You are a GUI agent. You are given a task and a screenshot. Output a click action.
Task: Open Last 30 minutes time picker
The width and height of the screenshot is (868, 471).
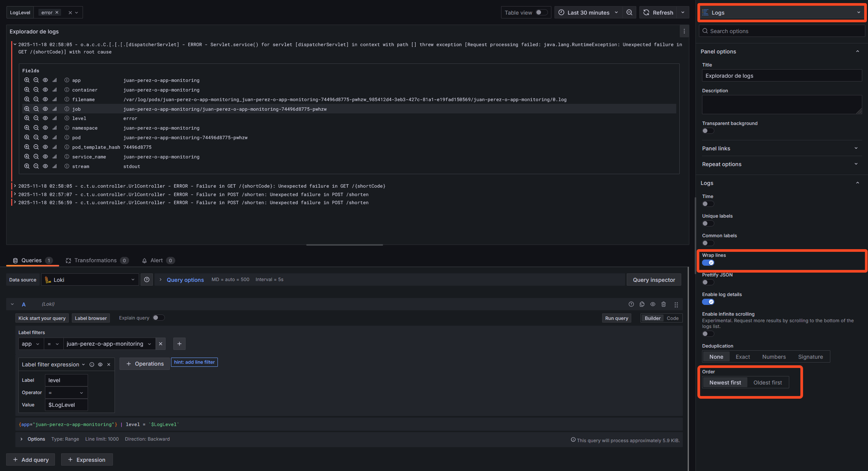[x=588, y=13]
